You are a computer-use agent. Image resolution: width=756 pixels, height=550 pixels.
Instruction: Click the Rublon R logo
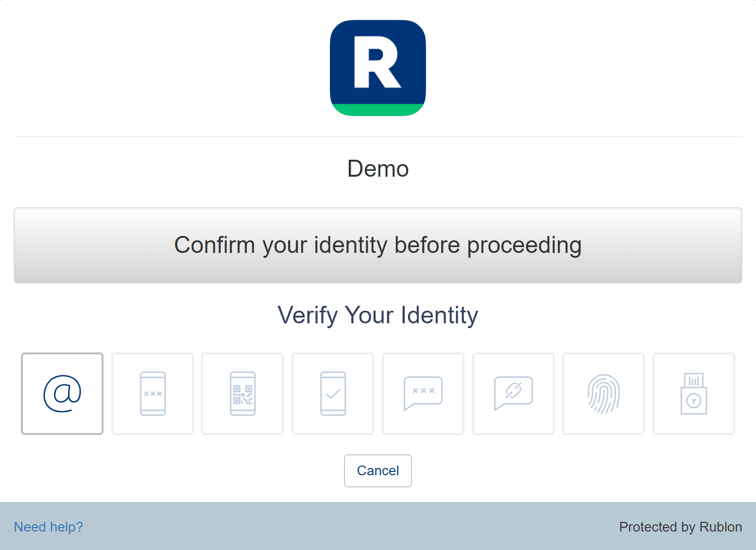pyautogui.click(x=378, y=68)
